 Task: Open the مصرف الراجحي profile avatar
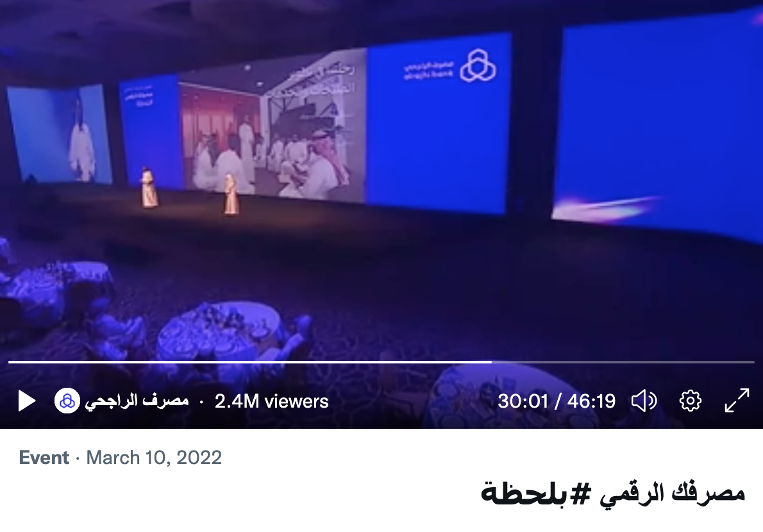tap(67, 401)
